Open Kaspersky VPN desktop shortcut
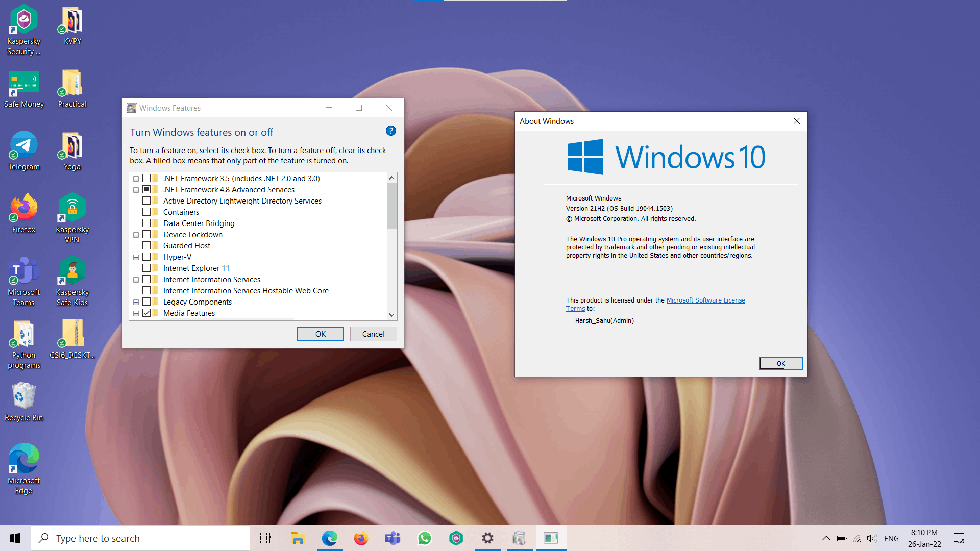Image resolution: width=980 pixels, height=551 pixels. point(72,218)
